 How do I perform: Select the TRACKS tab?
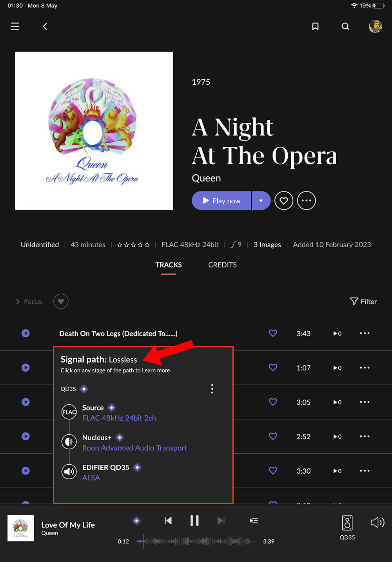[169, 265]
